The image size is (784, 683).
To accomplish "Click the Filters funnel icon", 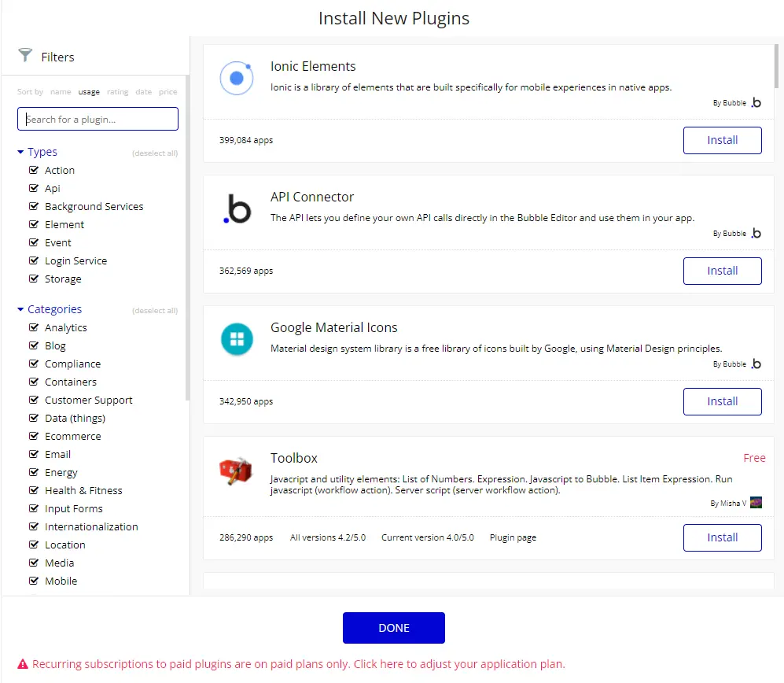I will [25, 55].
